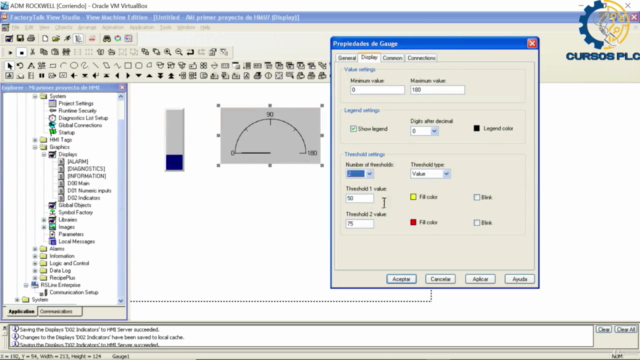Click Clear All in diagnostics panel
This screenshot has width=640, height=360.
coord(626,329)
